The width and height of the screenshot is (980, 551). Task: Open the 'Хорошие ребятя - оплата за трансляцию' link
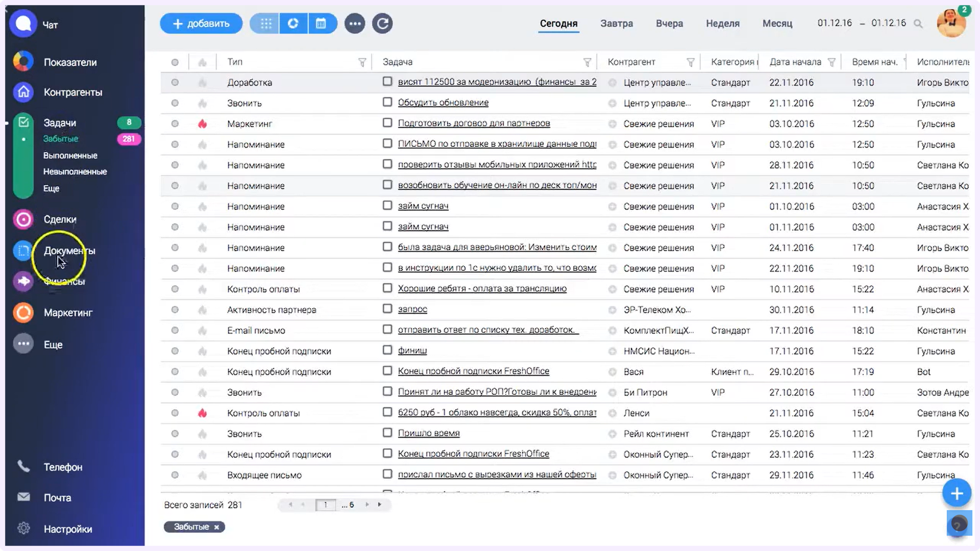pyautogui.click(x=482, y=288)
